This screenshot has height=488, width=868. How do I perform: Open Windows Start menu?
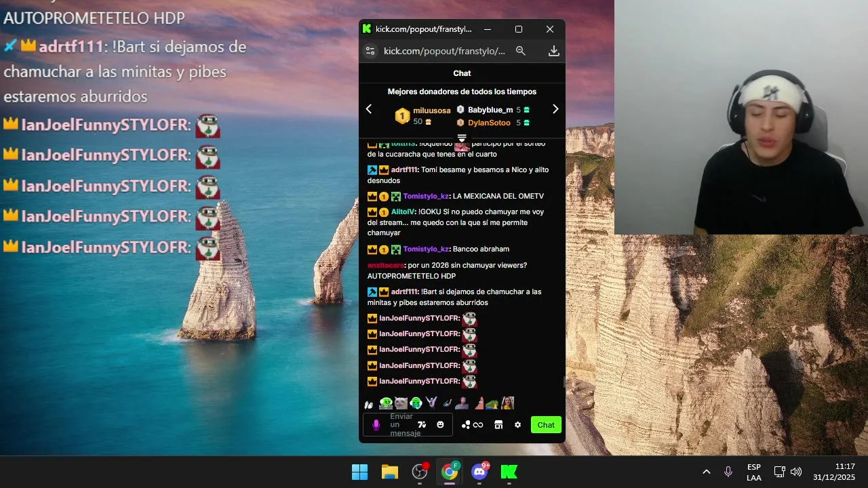359,472
